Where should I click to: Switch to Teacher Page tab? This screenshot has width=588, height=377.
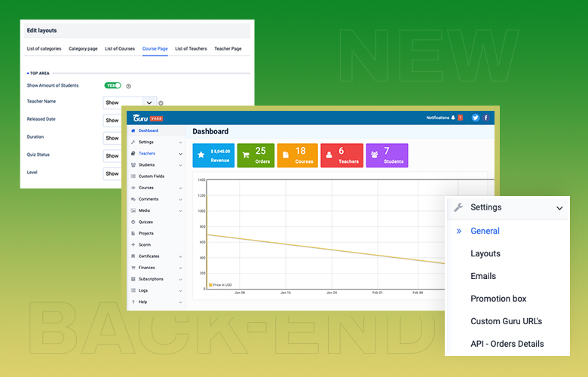tap(228, 49)
